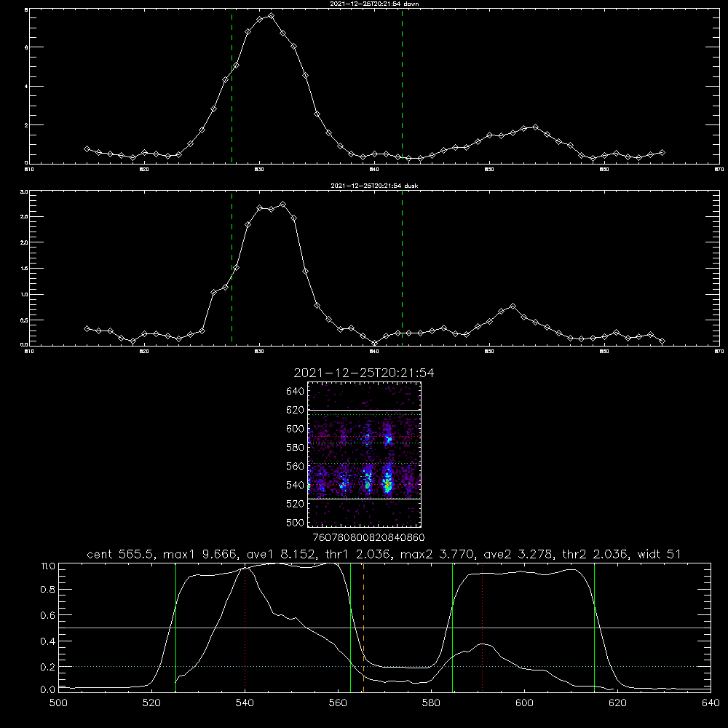This screenshot has width=728, height=728.
Task: Click bottom plot y-axis label '0.2'
Action: 48,667
